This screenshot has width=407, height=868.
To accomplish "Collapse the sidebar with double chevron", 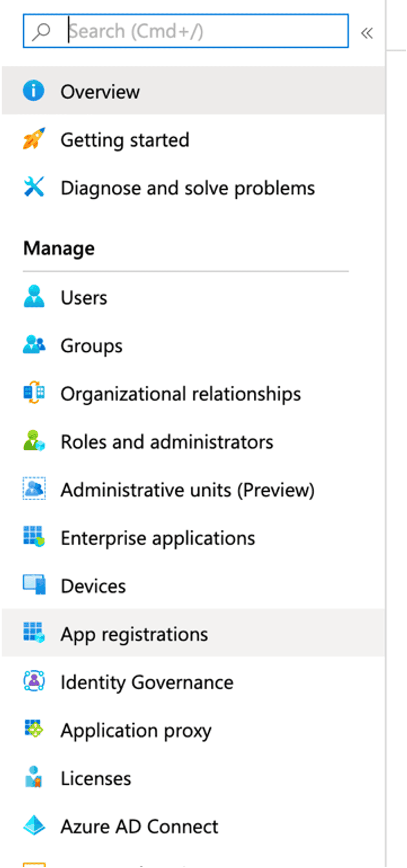I will [x=367, y=33].
